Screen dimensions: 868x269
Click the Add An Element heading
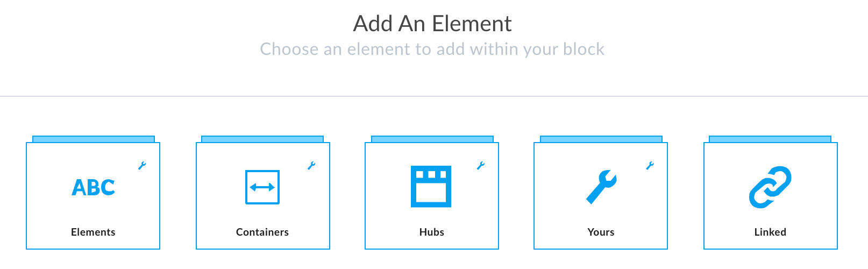432,24
